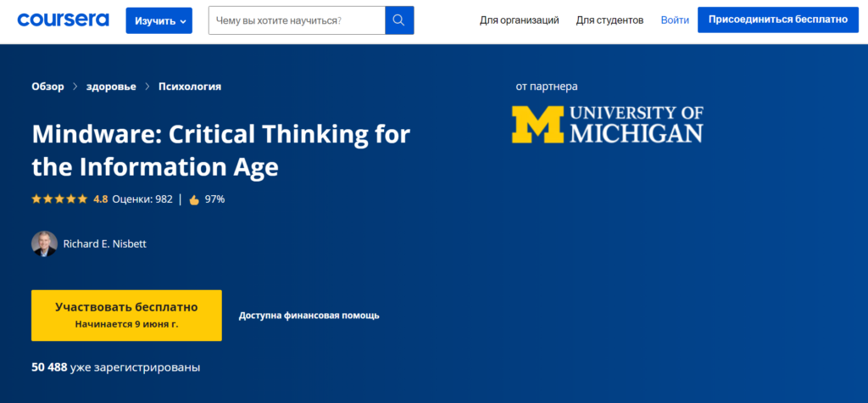Focus the Чему вы хотите научиться search field

296,20
